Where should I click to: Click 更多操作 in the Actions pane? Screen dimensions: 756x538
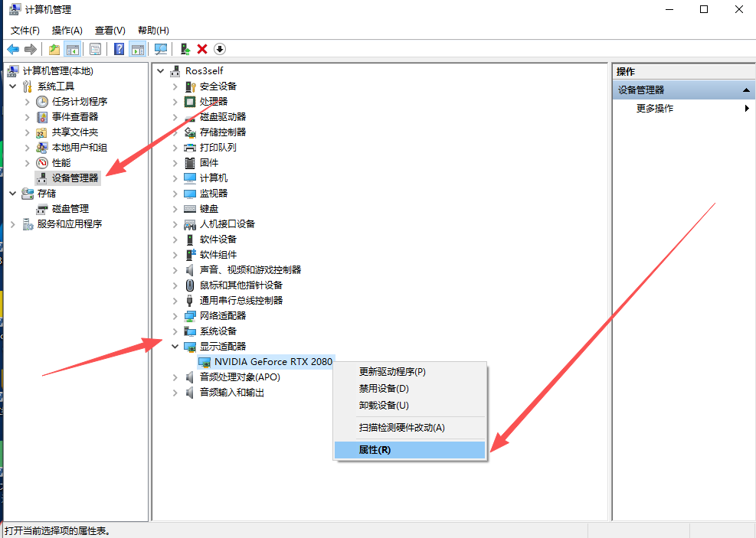[x=655, y=109]
